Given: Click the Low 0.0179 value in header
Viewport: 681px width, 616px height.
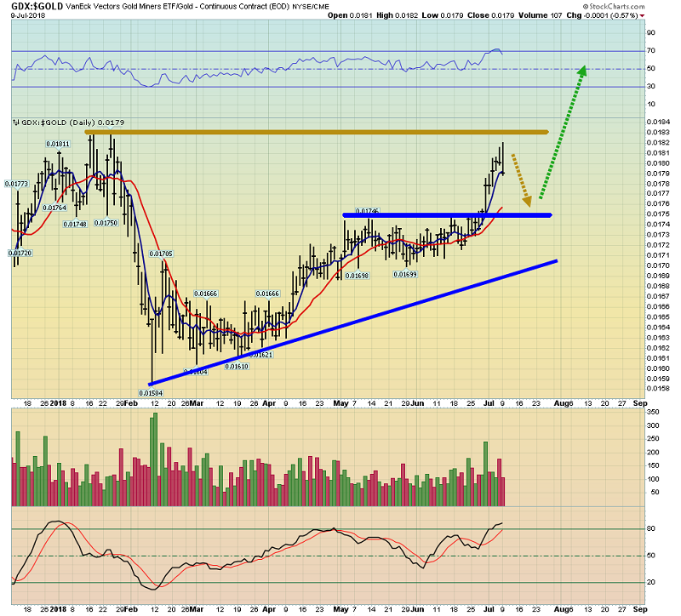Looking at the screenshot, I should click(x=443, y=15).
